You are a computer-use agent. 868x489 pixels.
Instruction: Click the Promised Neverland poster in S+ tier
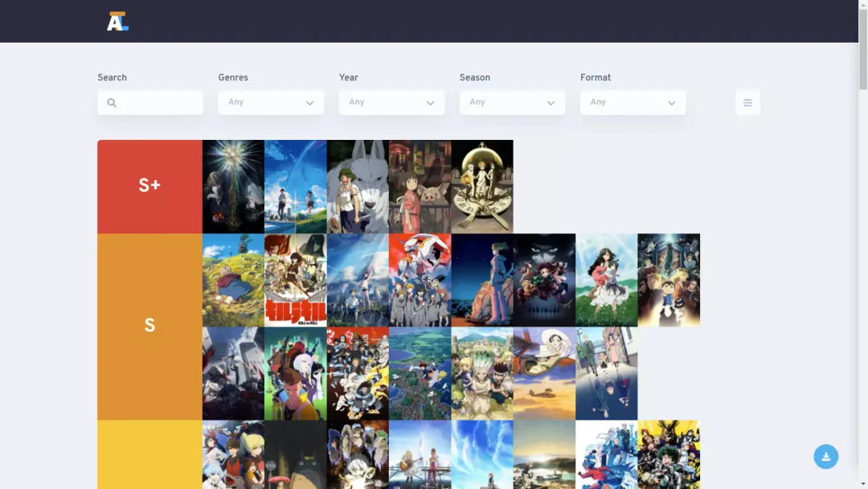[482, 187]
